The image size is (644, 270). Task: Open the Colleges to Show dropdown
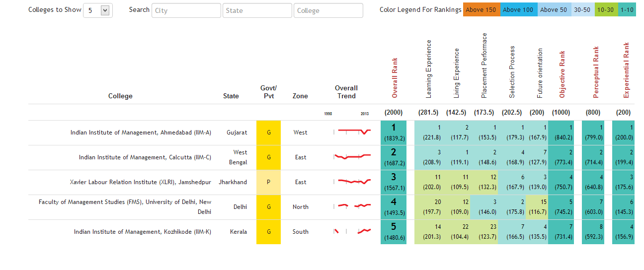click(x=98, y=10)
